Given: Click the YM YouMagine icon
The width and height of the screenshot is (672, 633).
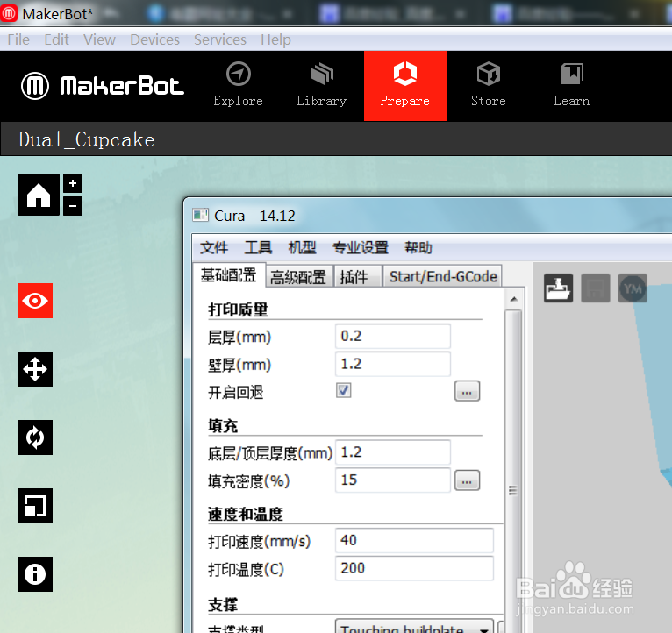Looking at the screenshot, I should (x=633, y=288).
